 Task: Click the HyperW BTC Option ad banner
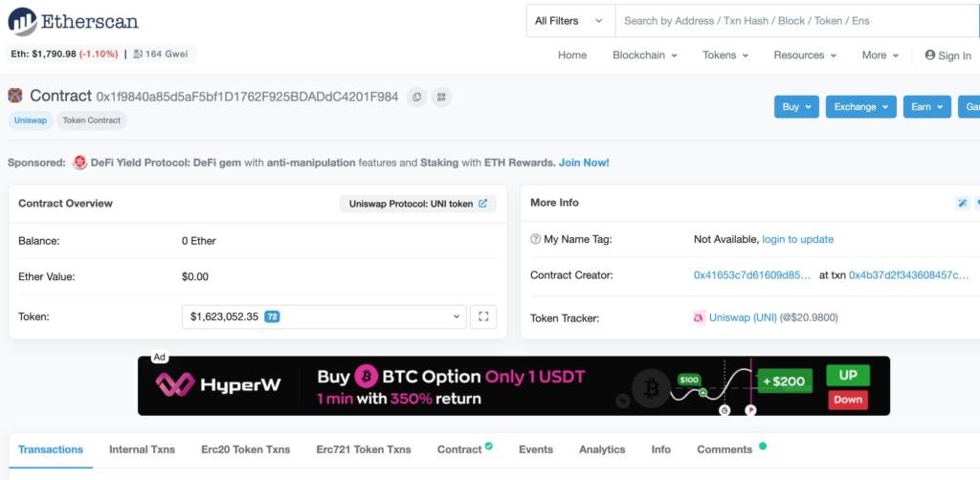[x=514, y=385]
